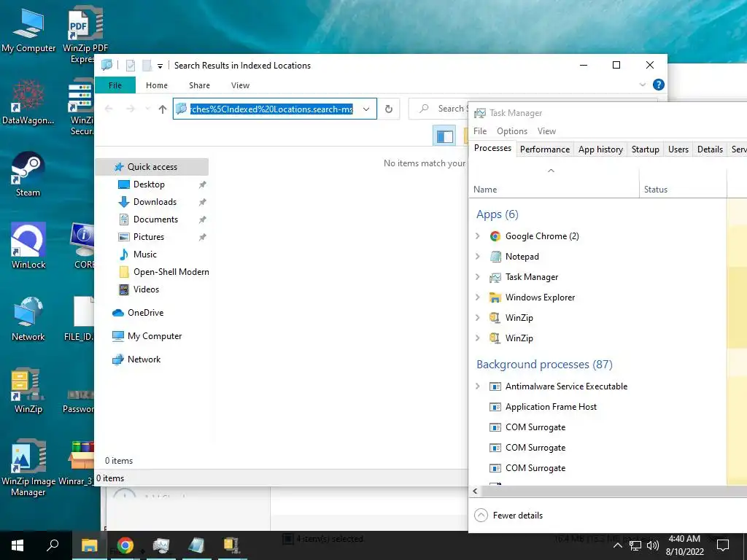The width and height of the screenshot is (747, 560).
Task: Open taskbar search magnifier
Action: tap(53, 545)
